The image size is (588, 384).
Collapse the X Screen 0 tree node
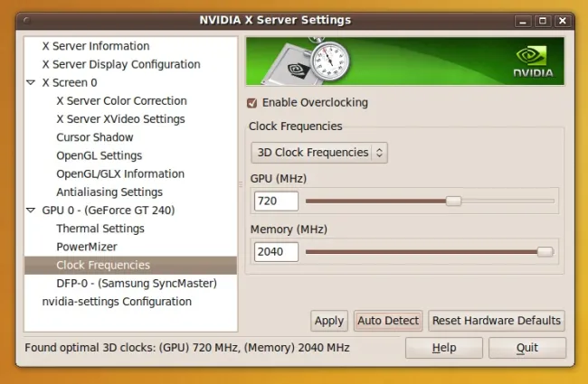(31, 82)
